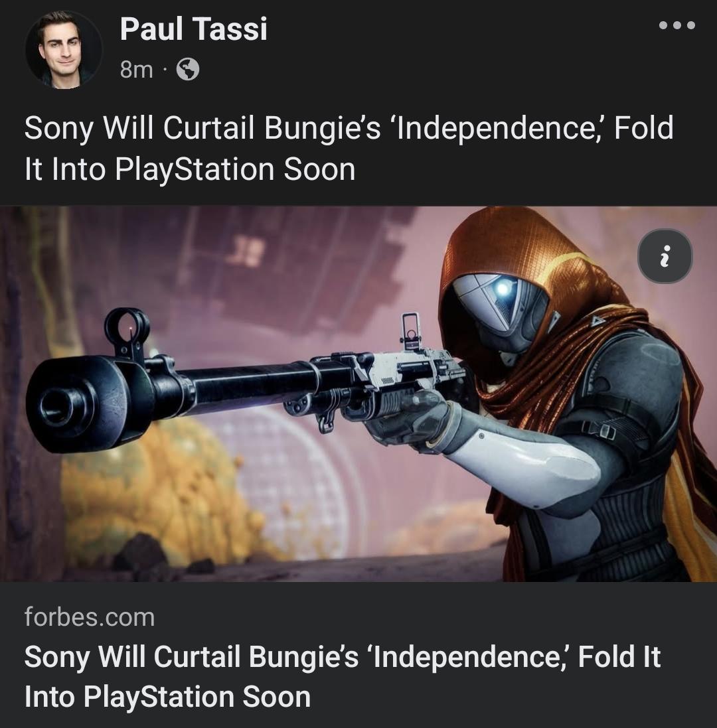Screen dimensions: 717x728
Task: Click the rifle's rear holographic sight
Action: point(410,331)
